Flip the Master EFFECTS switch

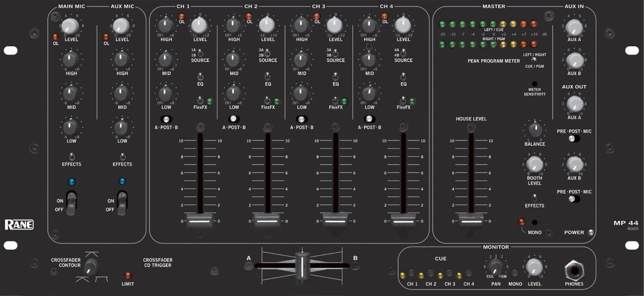pyautogui.click(x=534, y=198)
